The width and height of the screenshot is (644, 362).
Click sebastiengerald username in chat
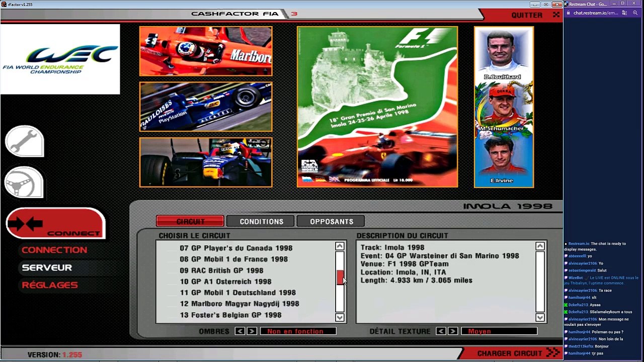point(582,270)
